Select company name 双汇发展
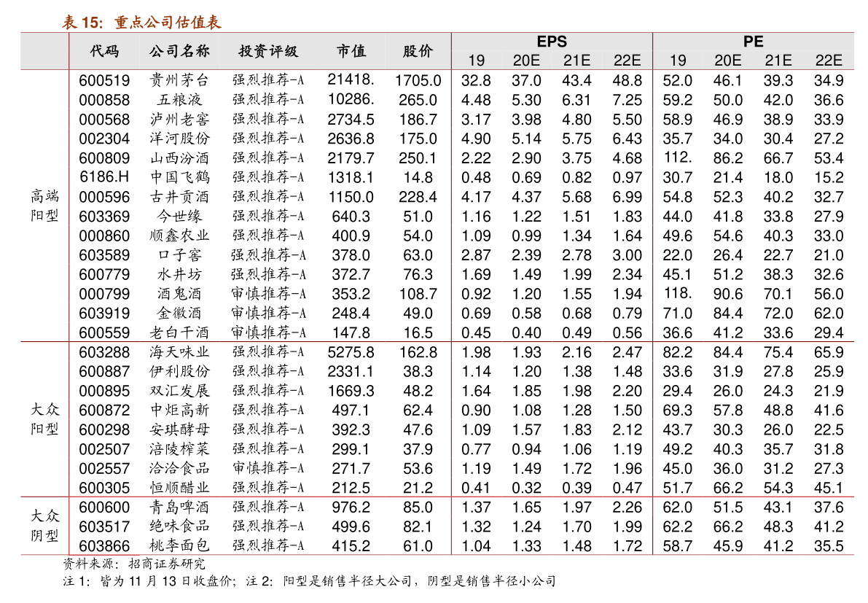This screenshot has height=603, width=868. pos(179,390)
